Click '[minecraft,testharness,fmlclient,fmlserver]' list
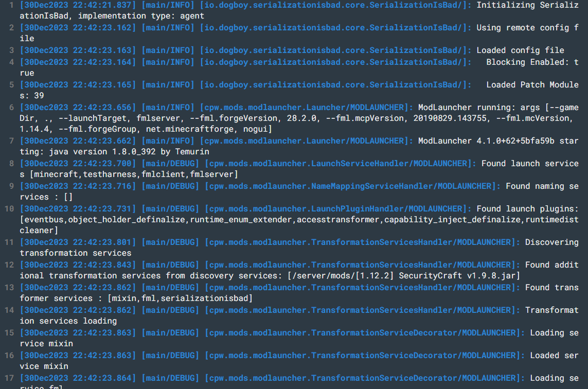This screenshot has width=588, height=389. pos(134,174)
